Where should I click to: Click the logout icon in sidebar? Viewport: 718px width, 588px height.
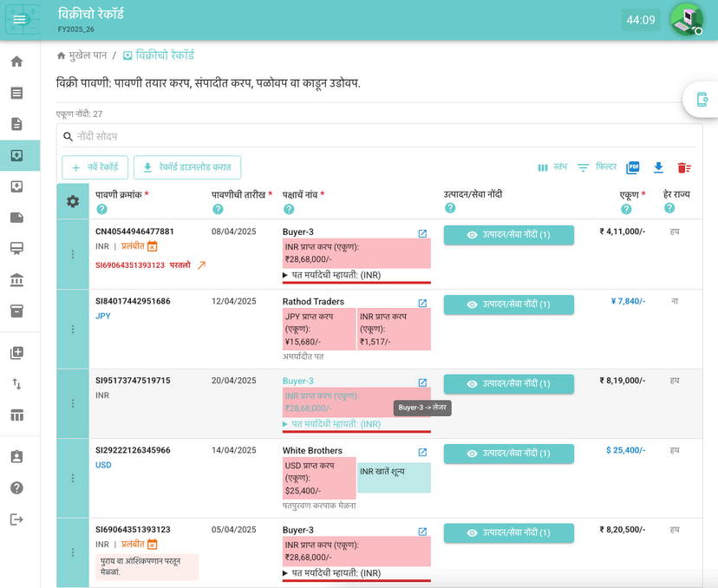click(16, 519)
